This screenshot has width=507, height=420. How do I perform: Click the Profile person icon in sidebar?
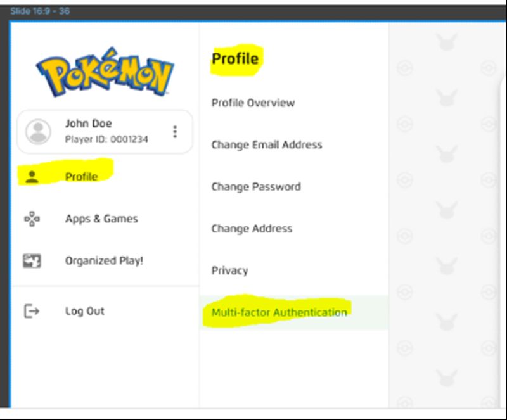coord(32,177)
